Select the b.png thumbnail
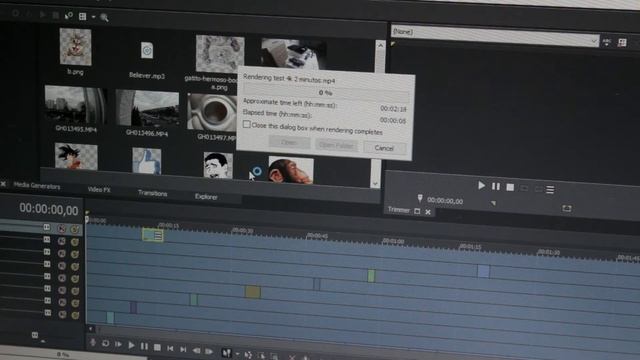640x360 pixels. click(x=76, y=47)
